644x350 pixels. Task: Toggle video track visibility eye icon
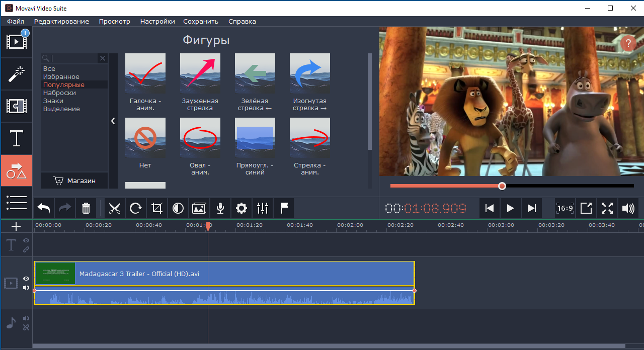pos(26,279)
